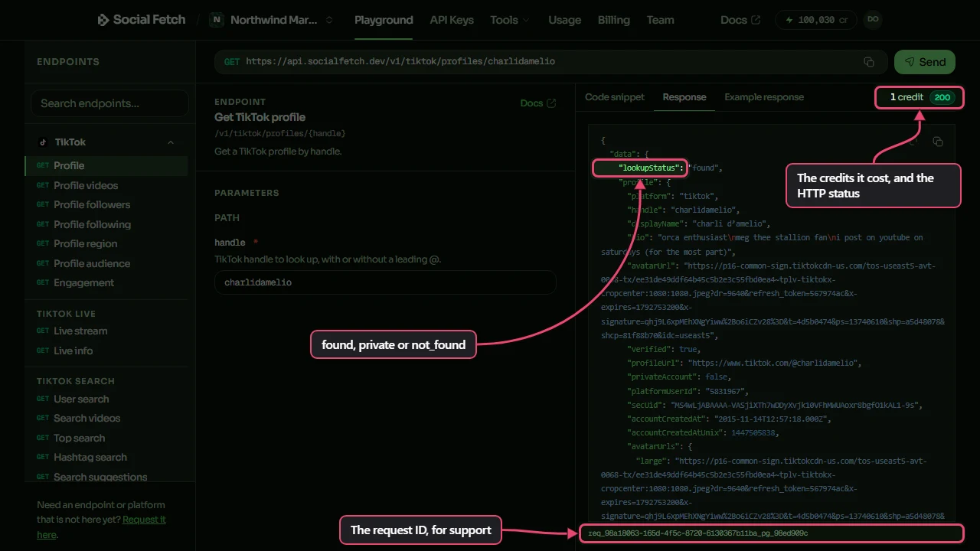
Task: Open the API Keys page
Action: [x=452, y=20]
